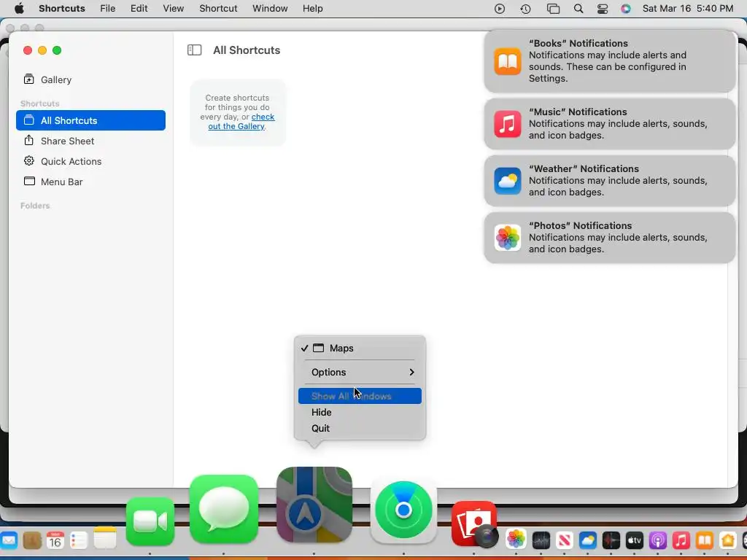This screenshot has height=560, width=747.
Task: Choose Show All Windows in Dock menu
Action: point(360,396)
